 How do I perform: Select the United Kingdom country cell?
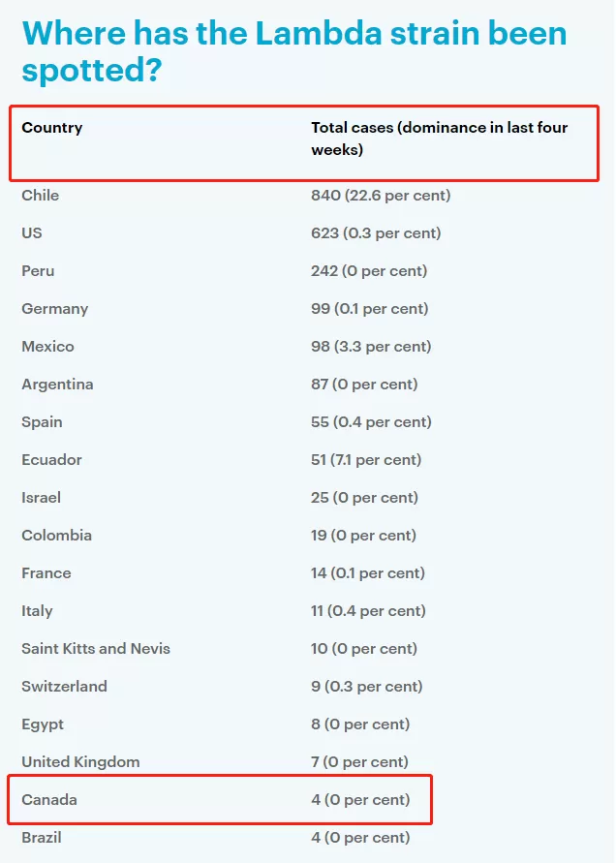tap(81, 762)
